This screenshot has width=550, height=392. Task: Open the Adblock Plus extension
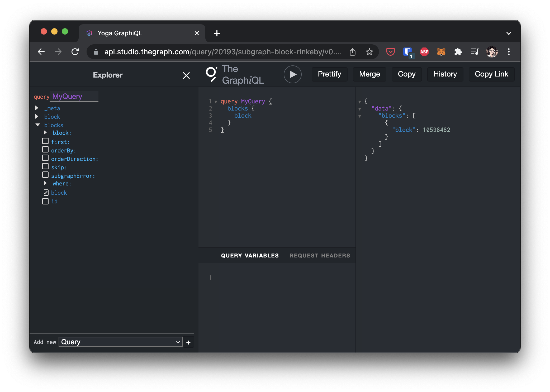pyautogui.click(x=424, y=52)
